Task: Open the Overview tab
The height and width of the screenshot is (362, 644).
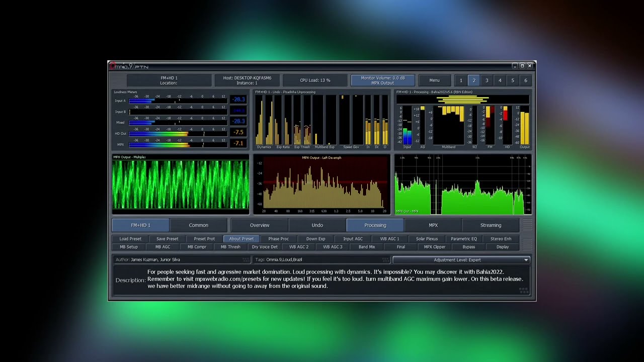Action: [x=260, y=225]
